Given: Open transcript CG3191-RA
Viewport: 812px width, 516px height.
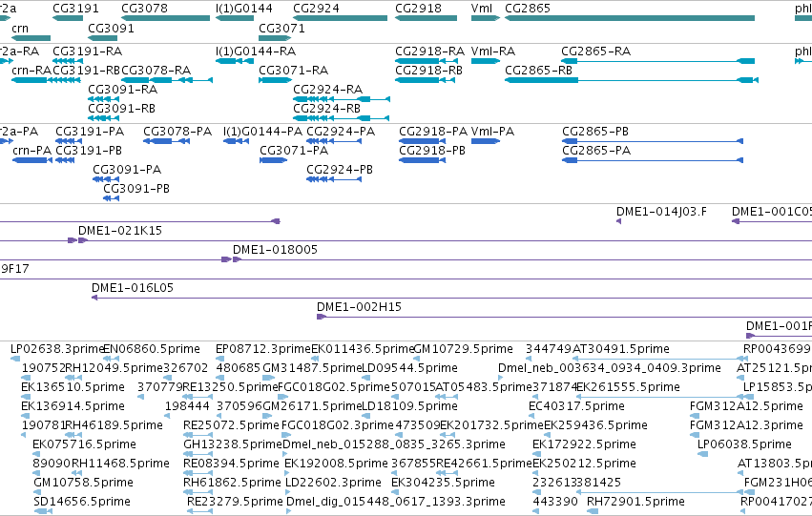Looking at the screenshot, I should click(88, 52).
